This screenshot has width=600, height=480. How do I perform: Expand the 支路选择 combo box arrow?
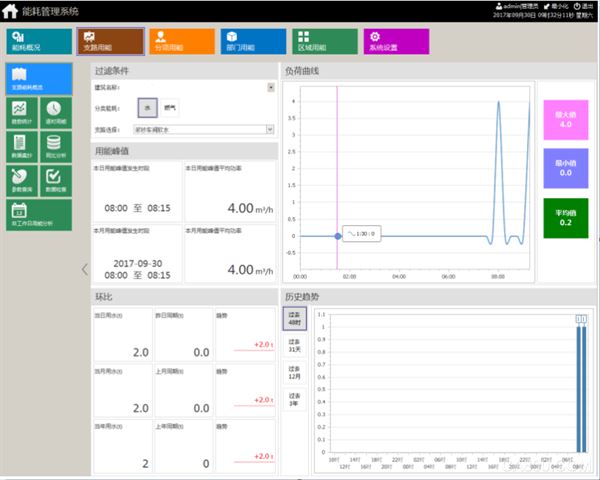[270, 129]
